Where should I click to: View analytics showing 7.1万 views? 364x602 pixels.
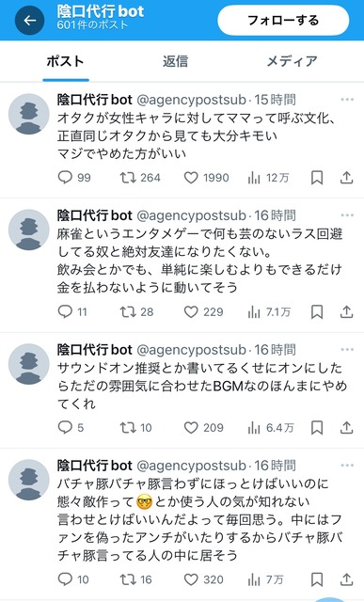(269, 312)
